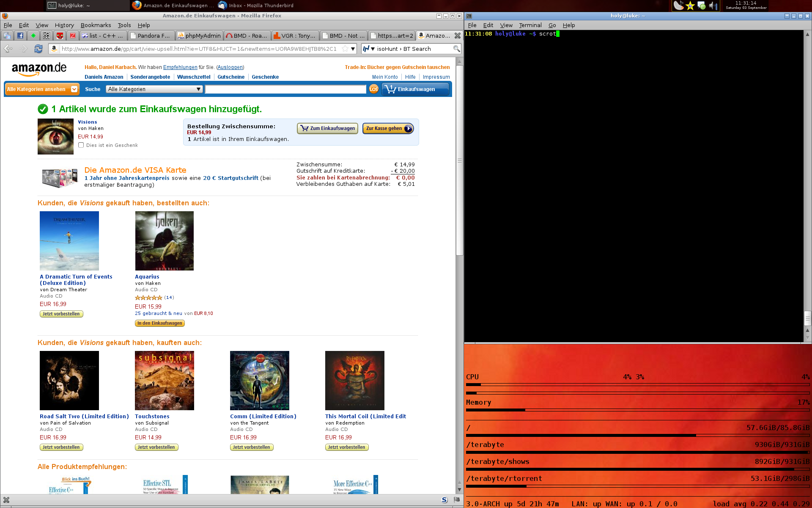Open the Go menu in terminal window
The width and height of the screenshot is (812, 508).
552,25
